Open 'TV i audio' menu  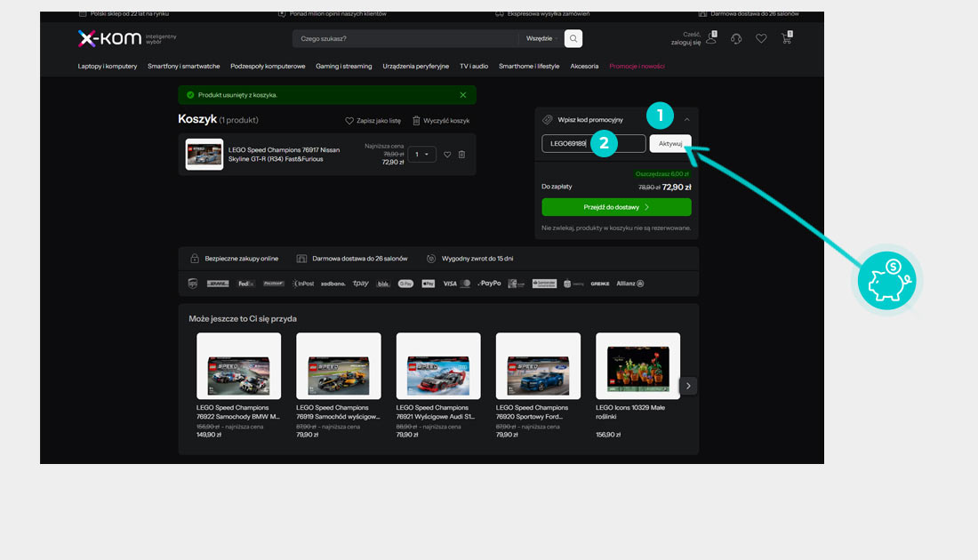click(x=474, y=66)
